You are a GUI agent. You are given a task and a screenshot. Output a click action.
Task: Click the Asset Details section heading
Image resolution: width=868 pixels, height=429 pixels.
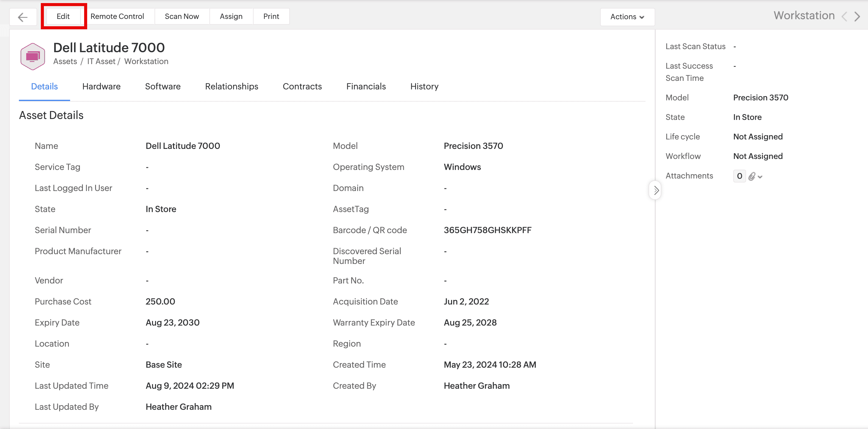(51, 115)
